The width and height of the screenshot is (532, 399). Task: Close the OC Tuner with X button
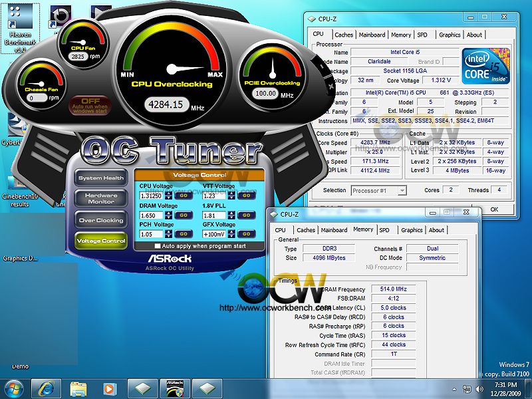(x=331, y=86)
